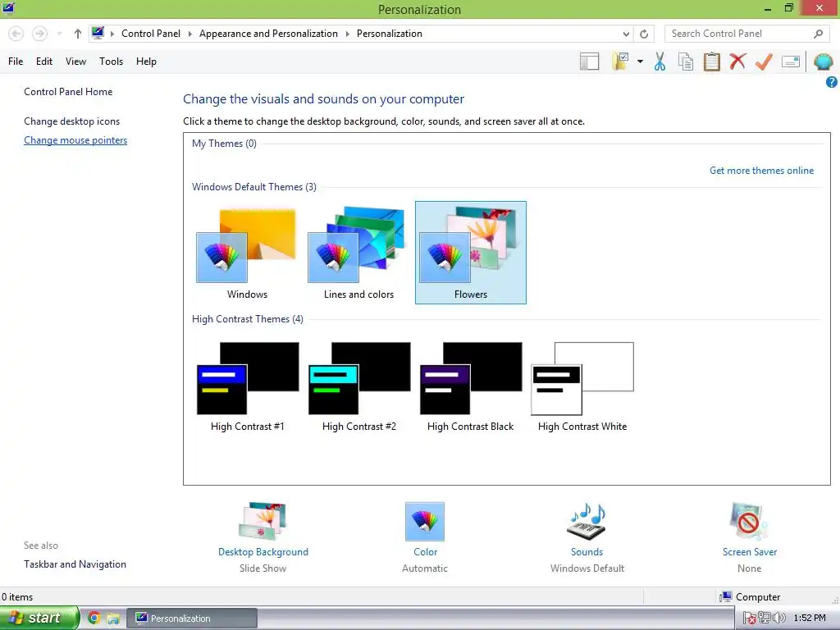Image resolution: width=840 pixels, height=630 pixels.
Task: Click the search magnifier icon
Action: click(818, 34)
